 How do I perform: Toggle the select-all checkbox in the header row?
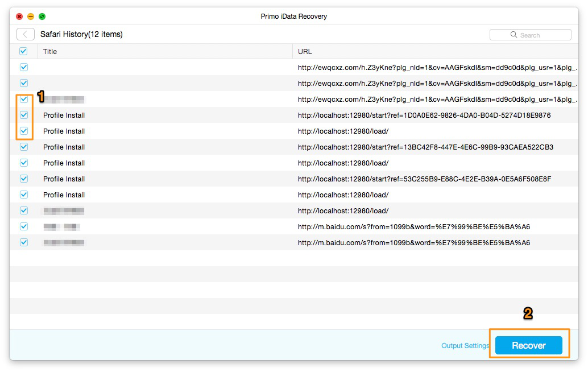pyautogui.click(x=23, y=51)
